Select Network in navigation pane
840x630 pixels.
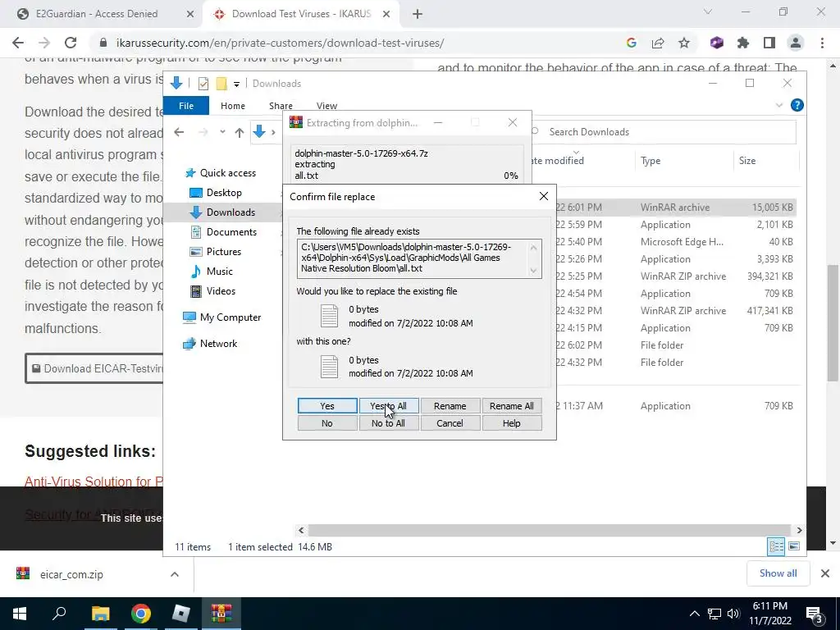[x=210, y=344]
